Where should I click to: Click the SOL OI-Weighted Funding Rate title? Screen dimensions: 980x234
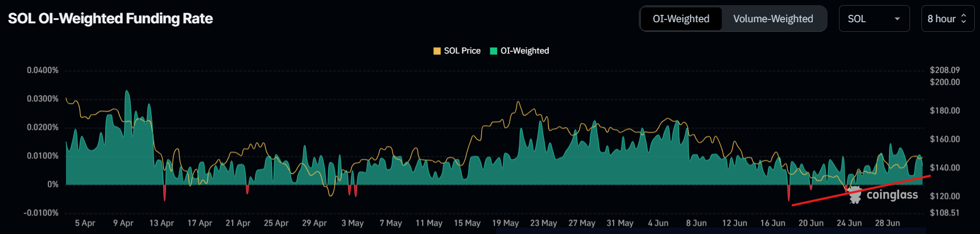tap(110, 19)
